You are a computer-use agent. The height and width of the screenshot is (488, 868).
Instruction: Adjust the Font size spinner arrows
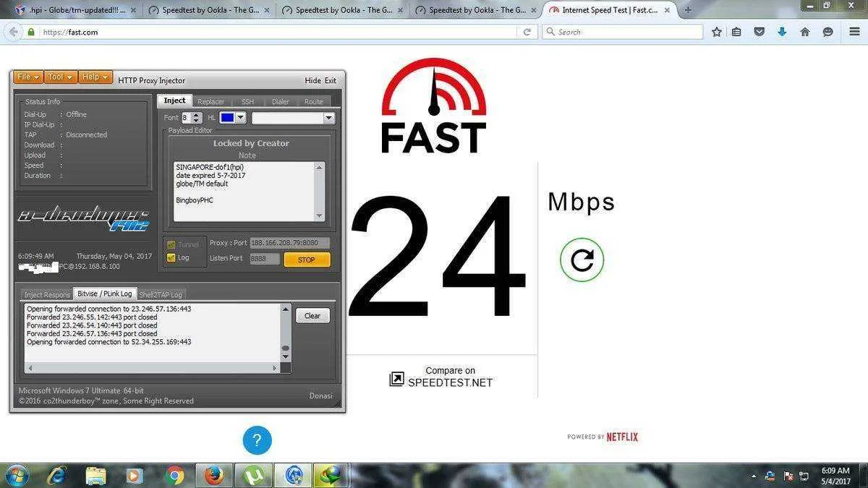[x=197, y=118]
